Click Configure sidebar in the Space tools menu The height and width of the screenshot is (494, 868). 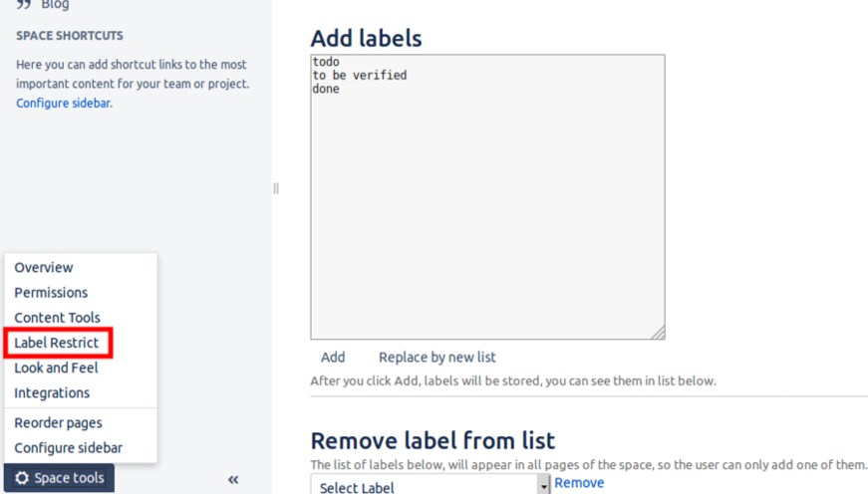tap(68, 447)
